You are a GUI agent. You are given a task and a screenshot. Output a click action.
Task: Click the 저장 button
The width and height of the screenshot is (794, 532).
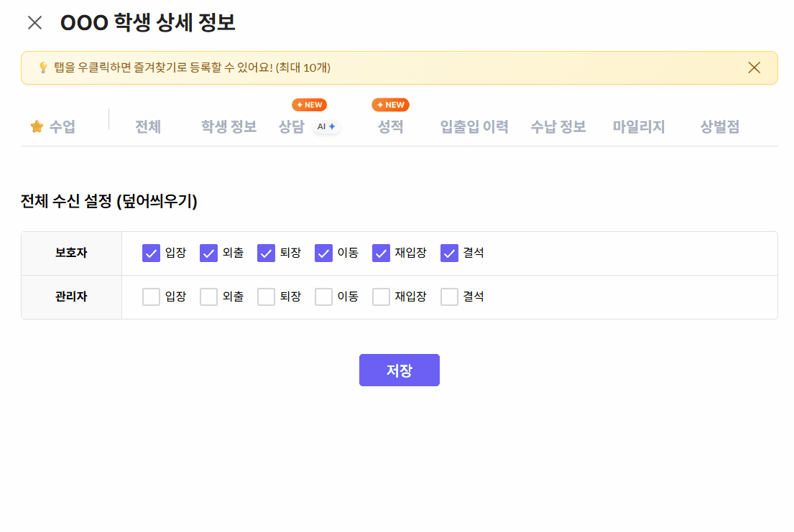click(x=399, y=370)
